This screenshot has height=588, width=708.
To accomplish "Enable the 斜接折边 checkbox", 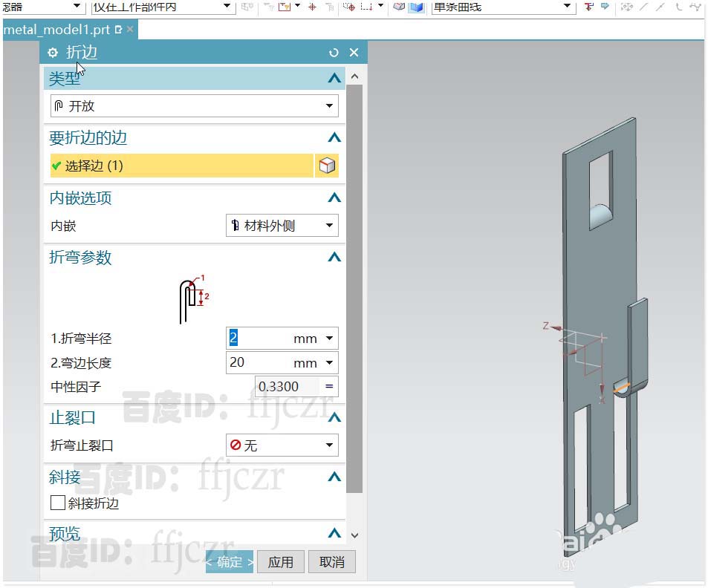I will tap(58, 503).
